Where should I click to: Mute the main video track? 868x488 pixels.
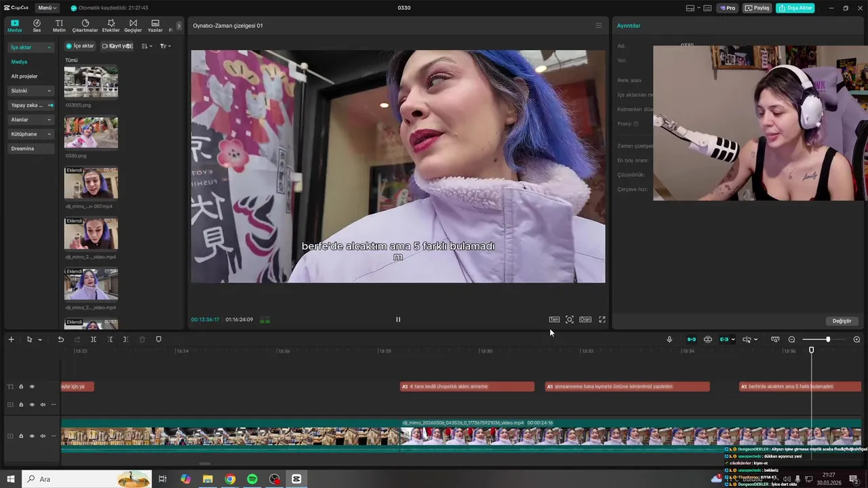click(43, 436)
